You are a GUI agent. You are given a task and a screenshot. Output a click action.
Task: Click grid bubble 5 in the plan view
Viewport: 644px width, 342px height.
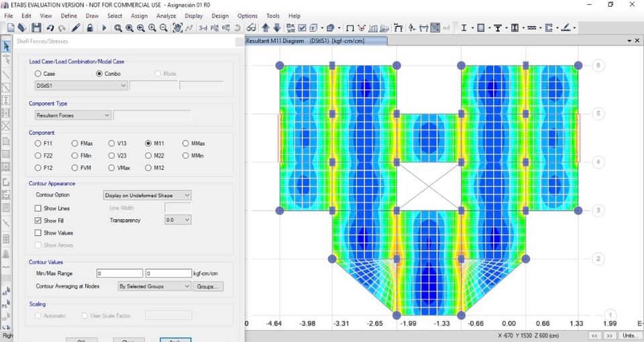pyautogui.click(x=598, y=113)
